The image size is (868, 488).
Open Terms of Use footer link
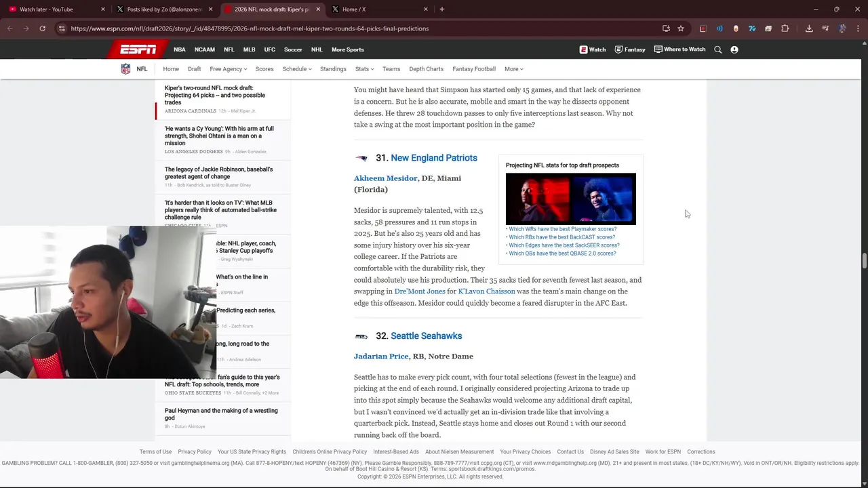[155, 452]
